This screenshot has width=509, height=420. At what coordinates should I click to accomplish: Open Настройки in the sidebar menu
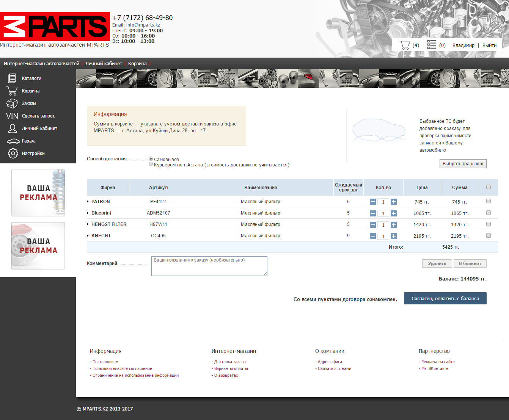(33, 154)
